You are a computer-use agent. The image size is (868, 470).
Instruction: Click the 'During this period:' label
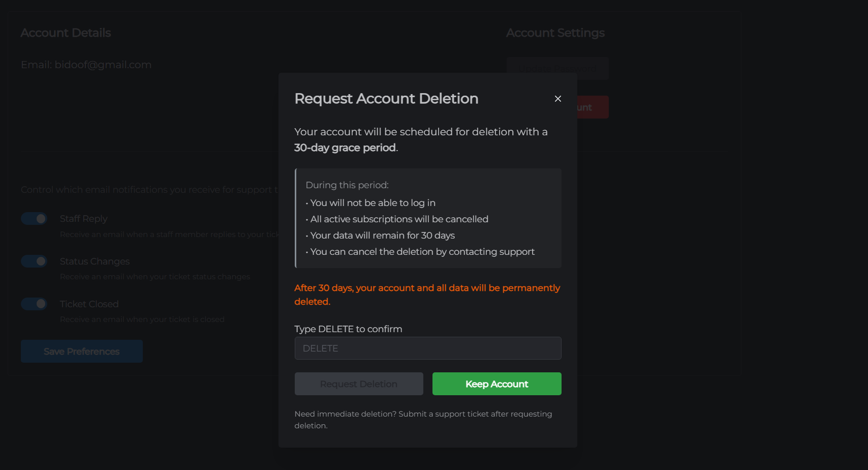347,185
